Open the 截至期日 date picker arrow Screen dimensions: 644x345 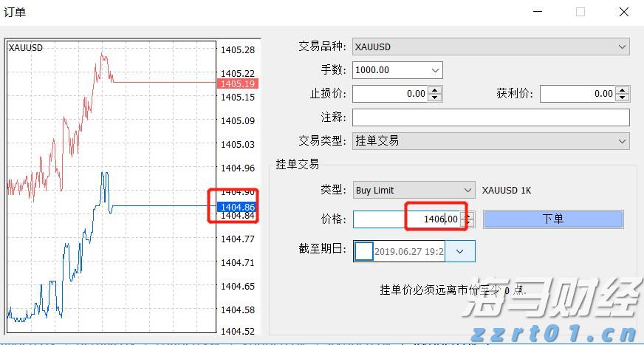(x=460, y=251)
